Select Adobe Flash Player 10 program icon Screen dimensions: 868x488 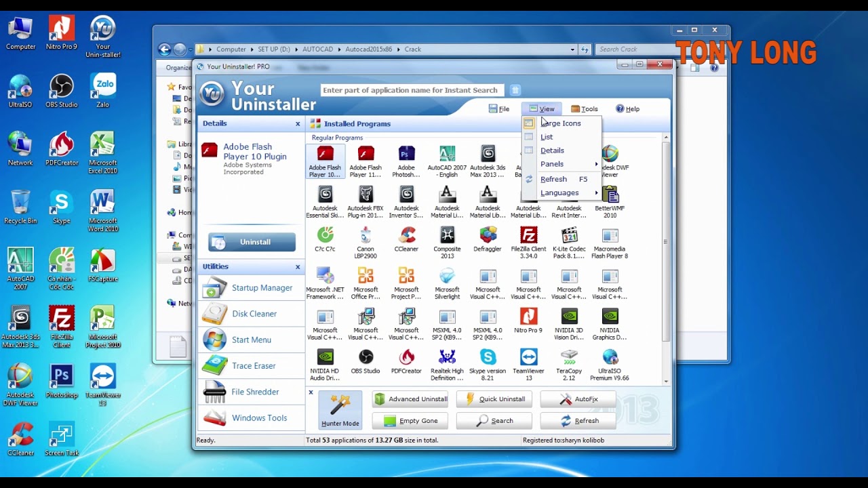point(325,161)
